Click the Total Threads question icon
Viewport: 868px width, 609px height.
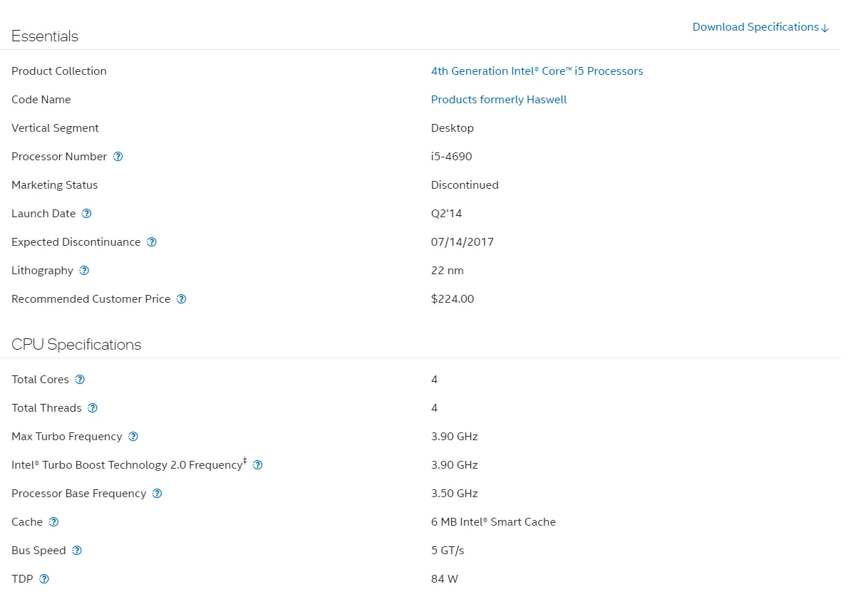point(93,408)
